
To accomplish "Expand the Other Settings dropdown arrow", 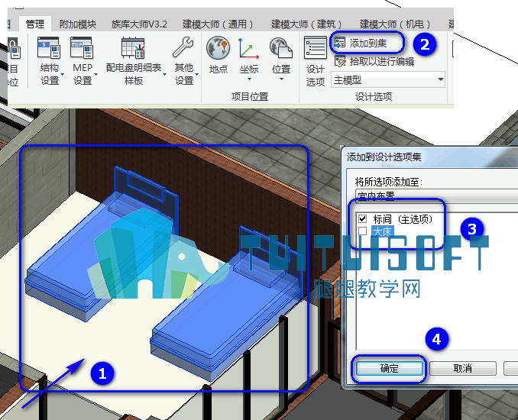I will (196, 74).
